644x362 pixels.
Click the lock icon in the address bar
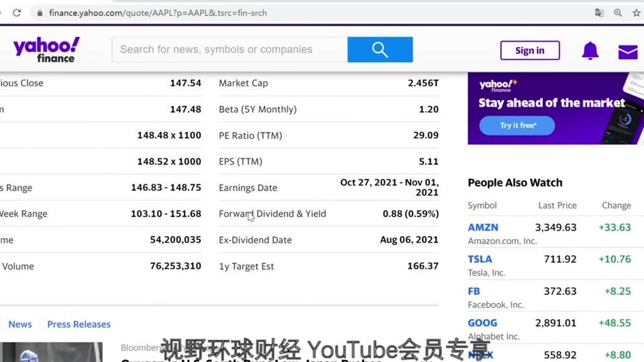40,13
